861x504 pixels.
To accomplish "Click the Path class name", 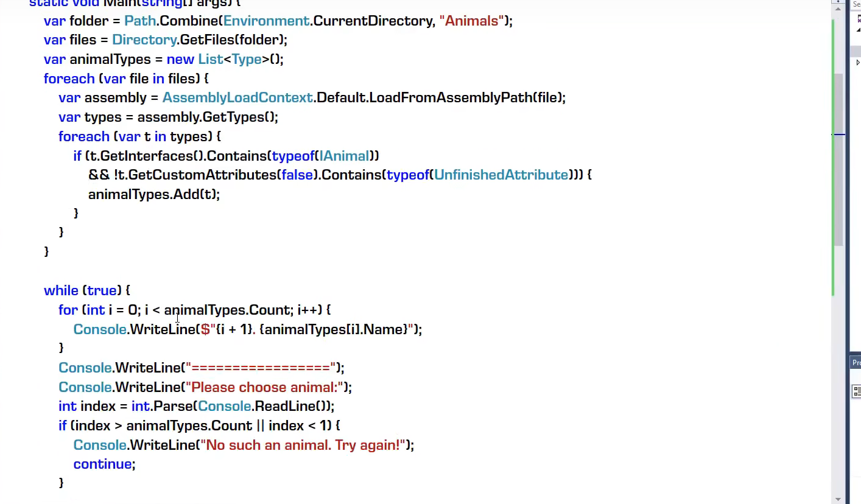I will 139,21.
